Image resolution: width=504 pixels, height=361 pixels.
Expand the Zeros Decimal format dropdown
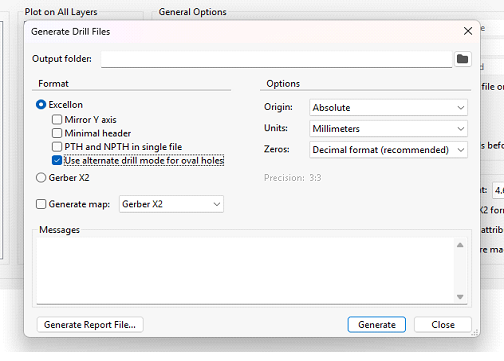click(388, 150)
